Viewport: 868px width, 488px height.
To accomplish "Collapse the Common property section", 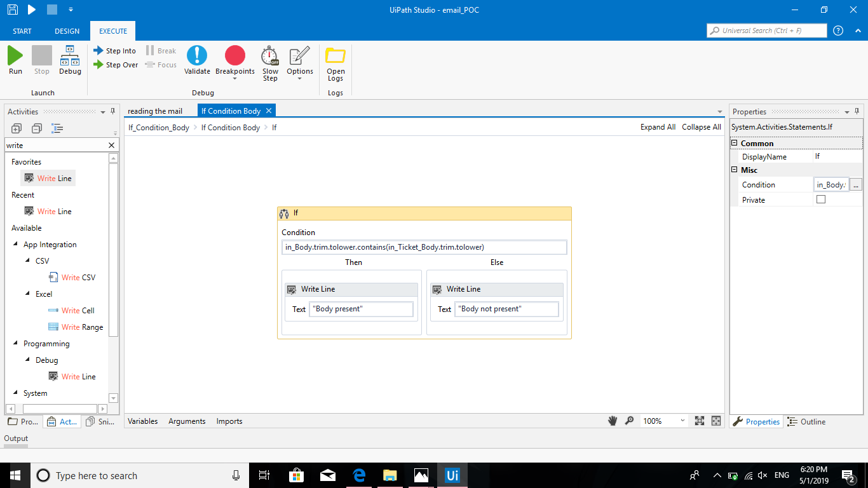I will (735, 144).
